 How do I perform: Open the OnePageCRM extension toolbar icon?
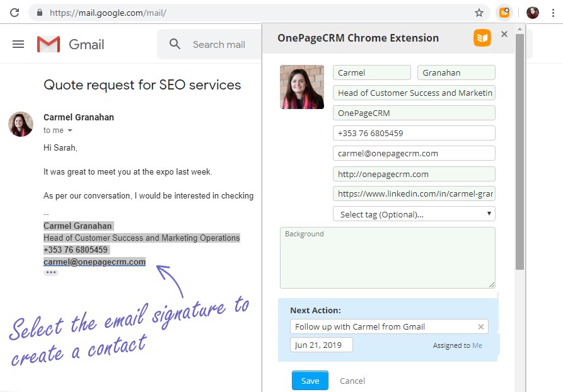tap(504, 13)
